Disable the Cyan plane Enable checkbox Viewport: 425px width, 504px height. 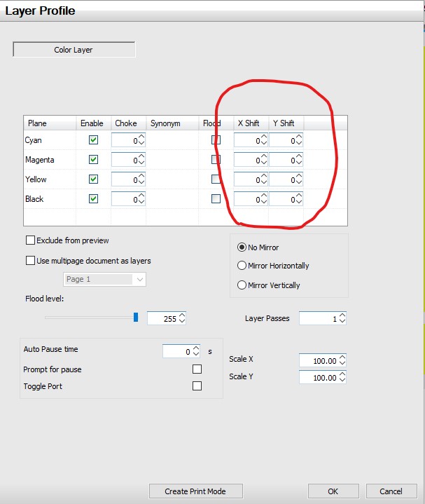click(x=93, y=139)
